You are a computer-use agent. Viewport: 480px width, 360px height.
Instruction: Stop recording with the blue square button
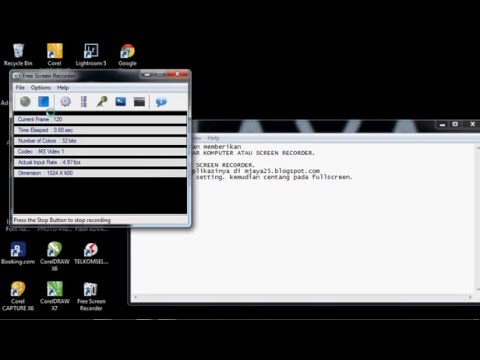[x=43, y=102]
